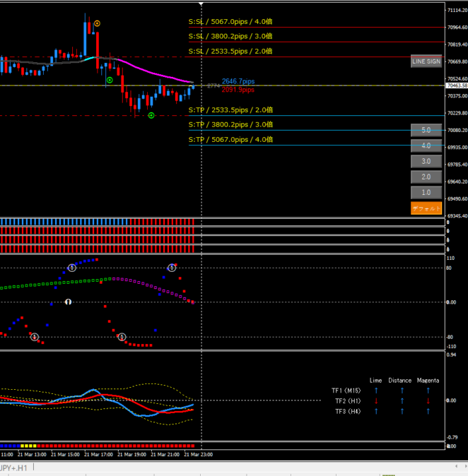Set the multiplier to 2.0
468x476 pixels.
pyautogui.click(x=426, y=177)
